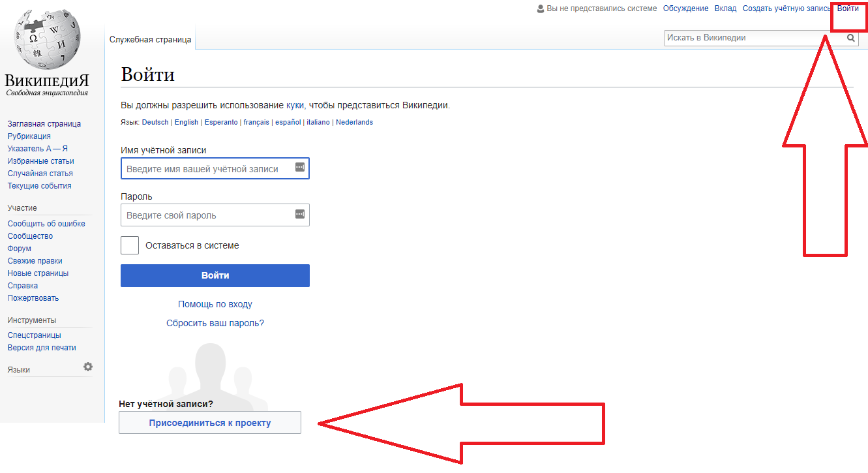Screen dimensions: 868x473
Task: Click the user avatar icon at top
Action: pos(540,8)
